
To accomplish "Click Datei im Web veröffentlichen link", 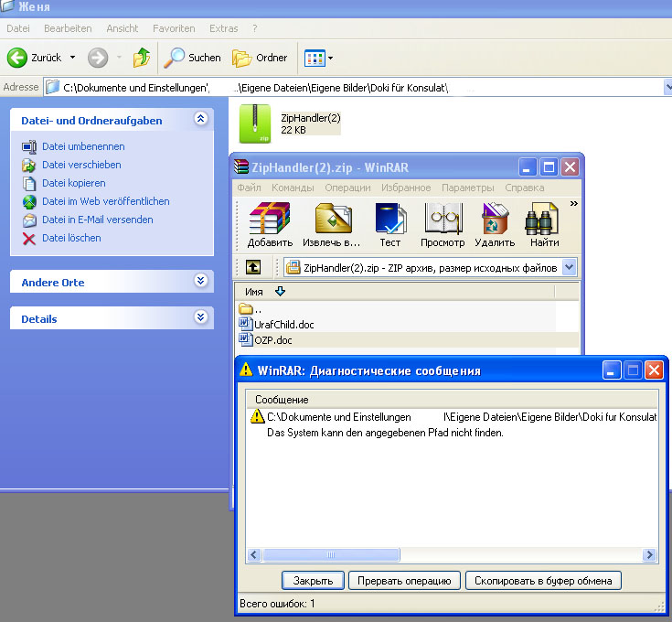I will (105, 201).
